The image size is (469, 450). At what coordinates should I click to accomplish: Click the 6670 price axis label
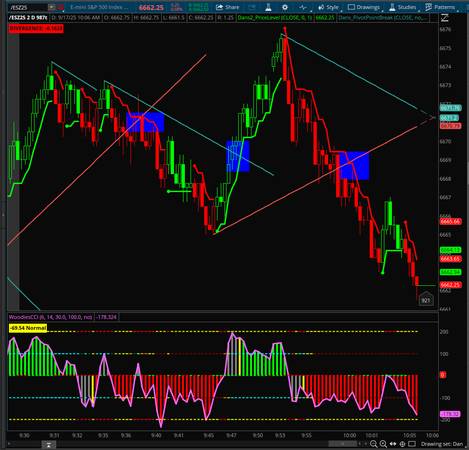click(445, 141)
